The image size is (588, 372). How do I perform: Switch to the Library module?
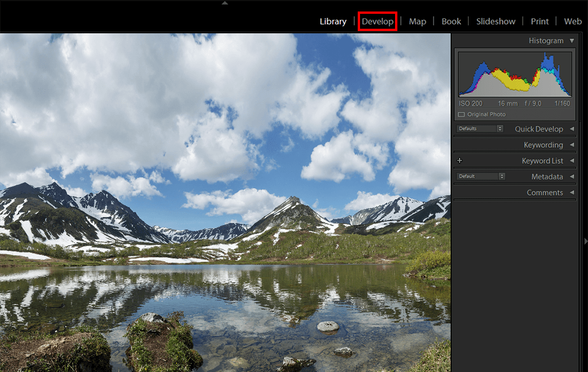pyautogui.click(x=333, y=21)
